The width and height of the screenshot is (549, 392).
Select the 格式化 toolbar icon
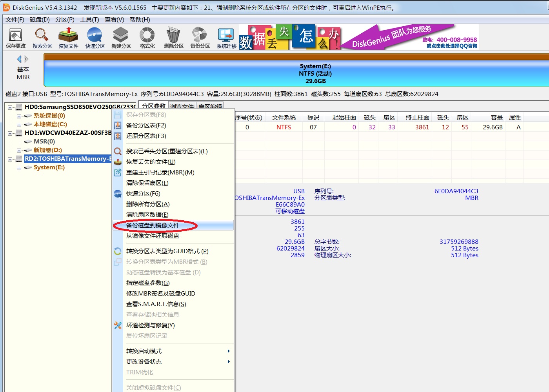(x=147, y=38)
